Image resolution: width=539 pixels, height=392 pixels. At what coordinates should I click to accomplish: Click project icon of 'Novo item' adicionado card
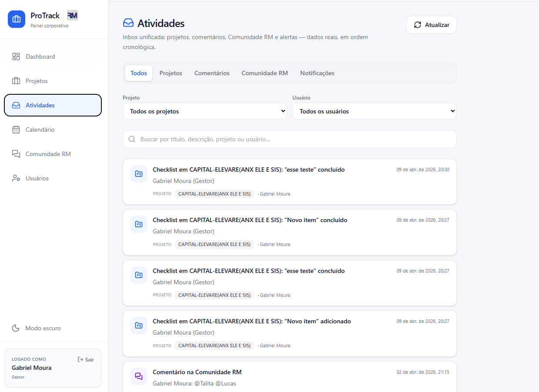(139, 326)
